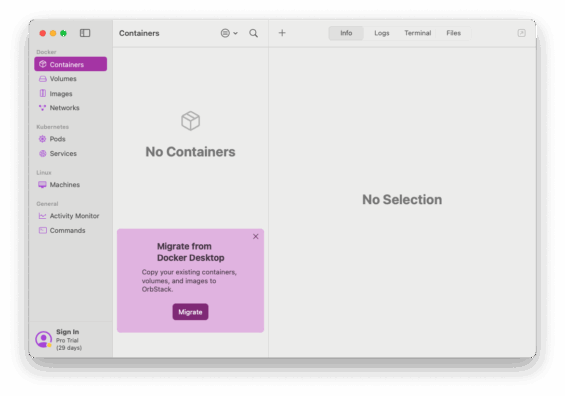The height and width of the screenshot is (396, 565).
Task: Open the filter options dropdown
Action: [229, 33]
